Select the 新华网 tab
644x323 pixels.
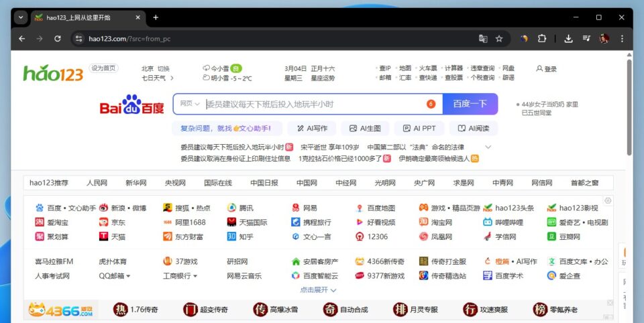coord(136,183)
